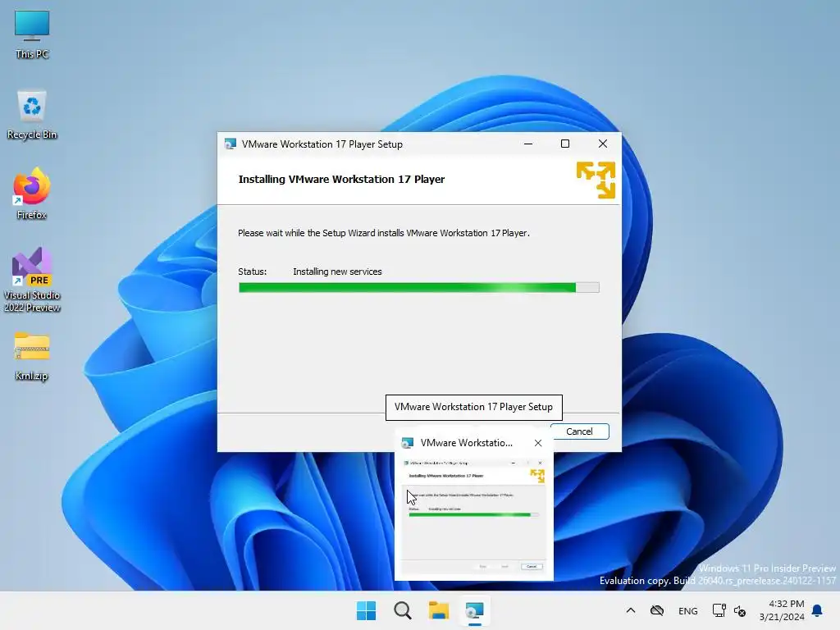840x630 pixels.
Task: Click VMware installer taskbar icon
Action: (475, 610)
